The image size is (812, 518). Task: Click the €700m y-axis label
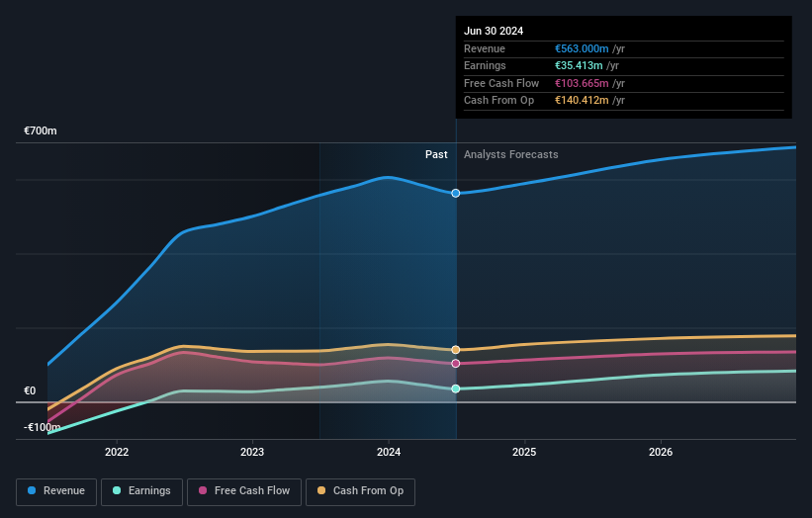pos(41,130)
